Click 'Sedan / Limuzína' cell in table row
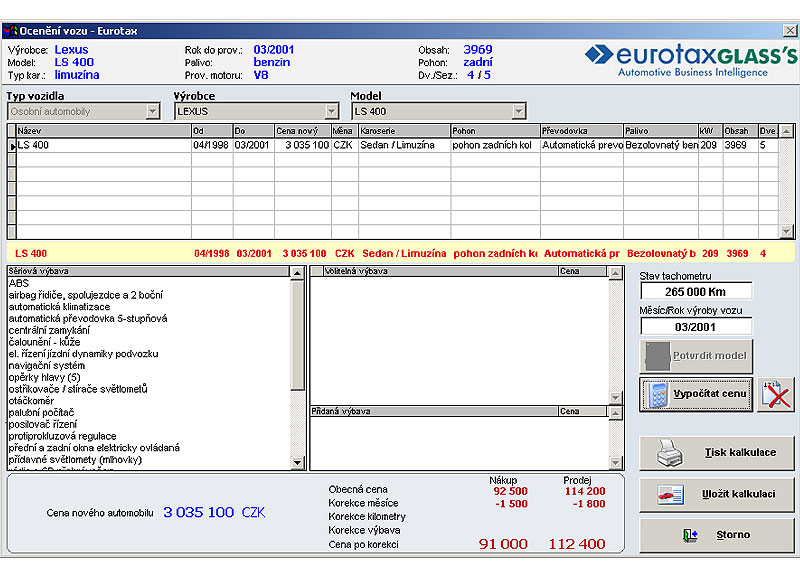Viewport: 800px width, 580px height. pyautogui.click(x=405, y=145)
